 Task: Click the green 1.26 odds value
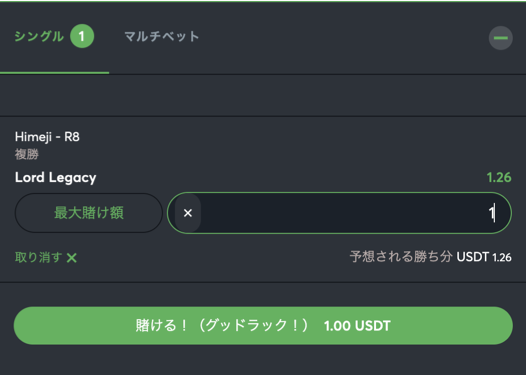(x=499, y=177)
